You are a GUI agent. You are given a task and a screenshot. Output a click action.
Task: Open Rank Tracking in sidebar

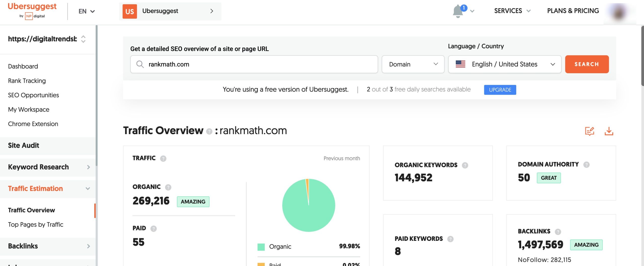[27, 81]
